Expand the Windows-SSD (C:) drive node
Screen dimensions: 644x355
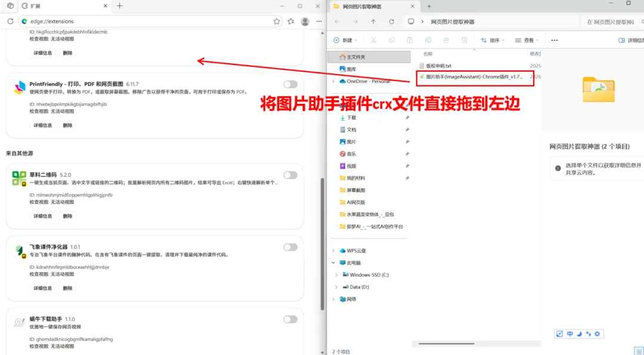(x=336, y=275)
